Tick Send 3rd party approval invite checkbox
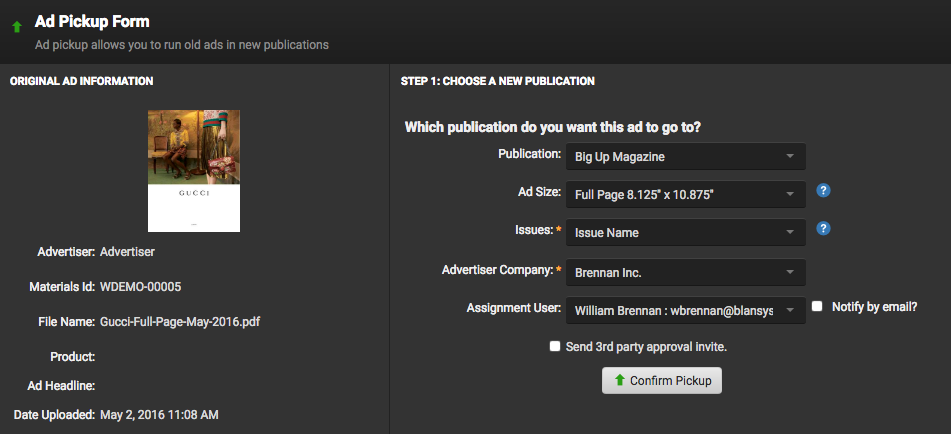 [x=555, y=346]
